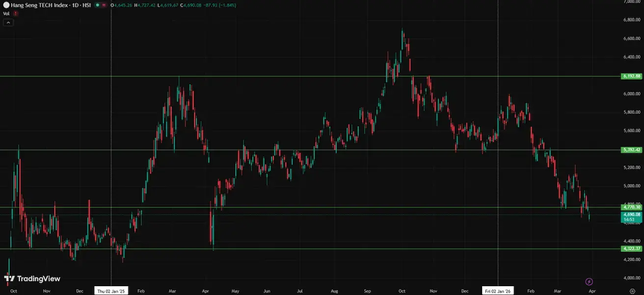644x295 pixels.
Task: Click the 6,800.00 level on price scale
Action: (x=632, y=20)
